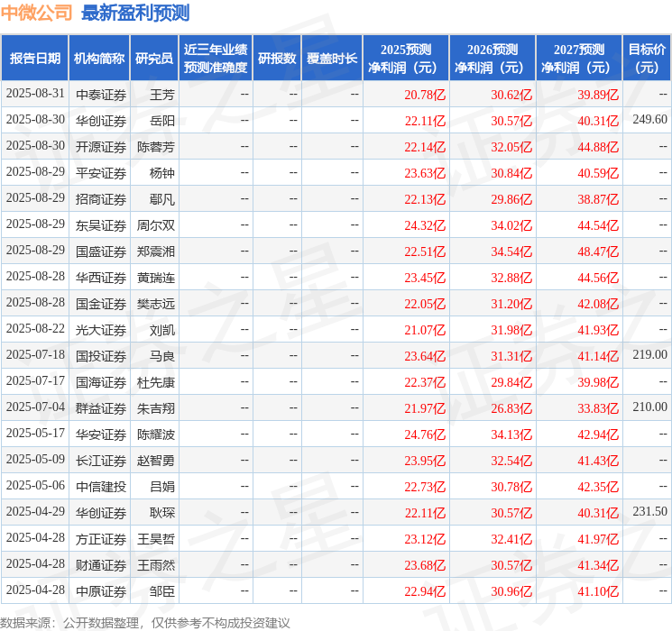Click the 41.10亿 forecast value

[598, 591]
